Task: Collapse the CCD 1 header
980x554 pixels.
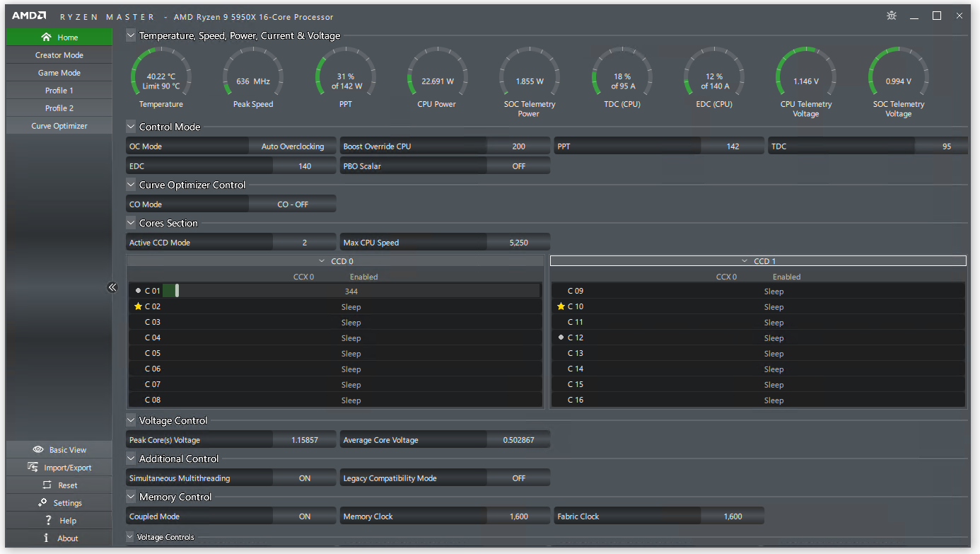Action: click(758, 261)
